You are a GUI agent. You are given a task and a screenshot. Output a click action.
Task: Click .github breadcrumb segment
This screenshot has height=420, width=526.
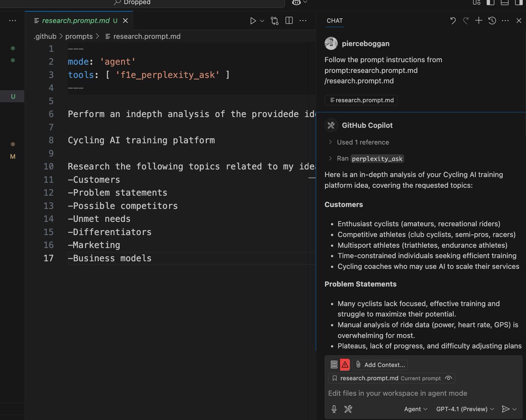(x=45, y=36)
